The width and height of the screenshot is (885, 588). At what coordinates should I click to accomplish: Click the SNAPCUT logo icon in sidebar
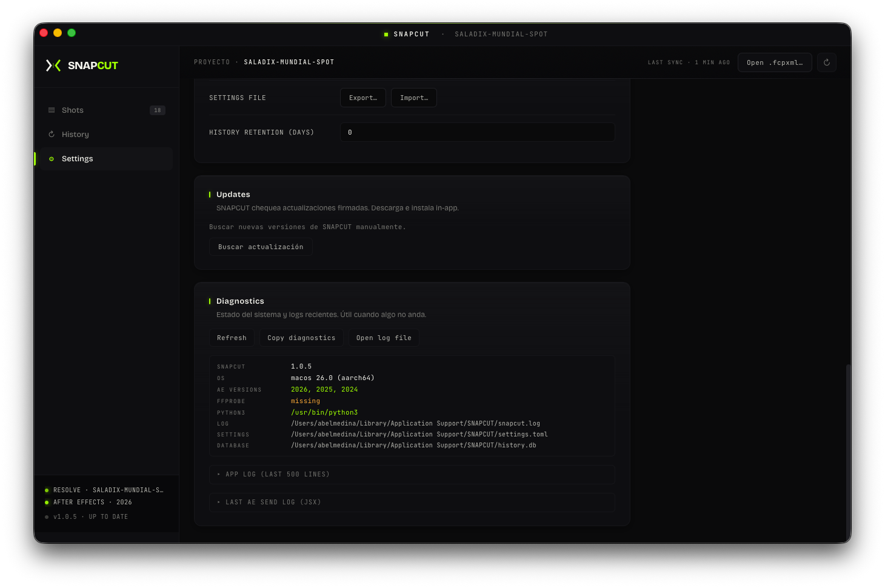coord(53,65)
